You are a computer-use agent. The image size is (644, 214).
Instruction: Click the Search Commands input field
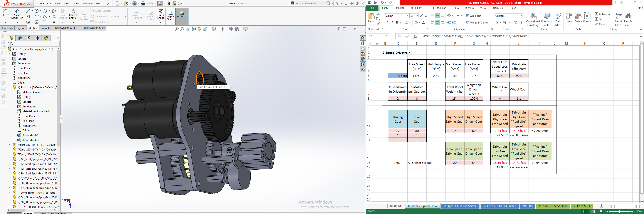coord(310,3)
